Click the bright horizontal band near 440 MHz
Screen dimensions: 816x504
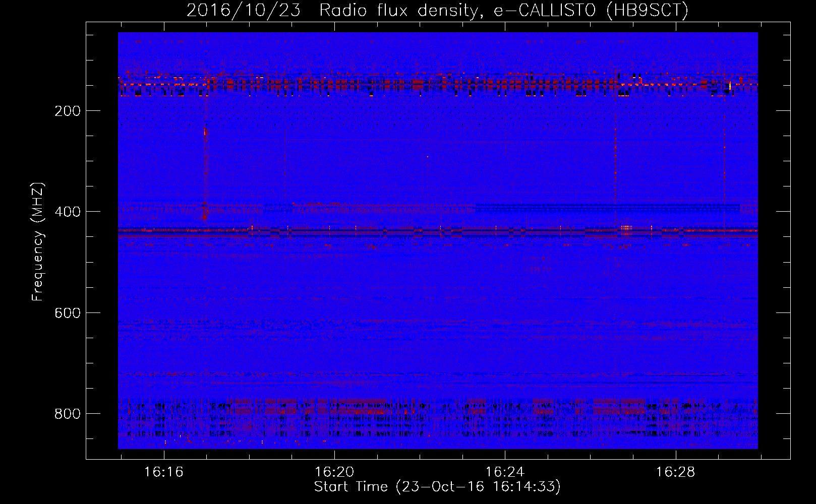[438, 232]
